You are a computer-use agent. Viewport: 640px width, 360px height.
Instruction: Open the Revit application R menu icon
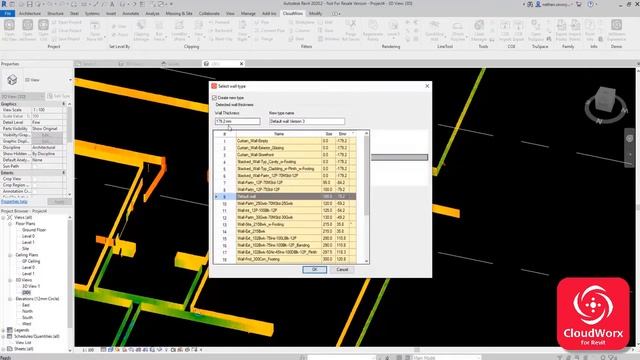(4, 4)
